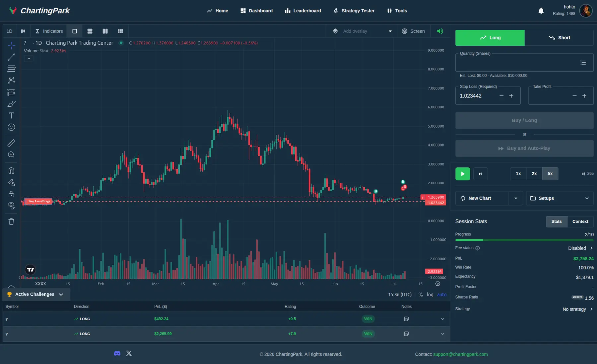Open the Indicators menu
The width and height of the screenshot is (597, 364).
[49, 31]
